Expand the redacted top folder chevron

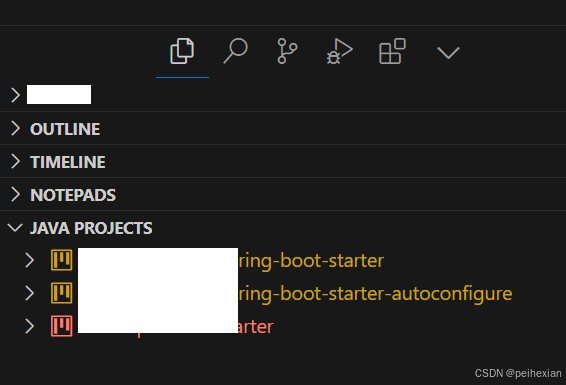coord(15,95)
